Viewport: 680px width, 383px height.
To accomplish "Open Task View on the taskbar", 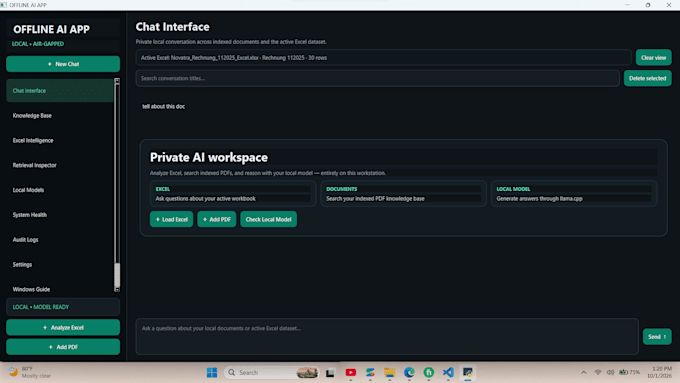I will tap(330, 373).
